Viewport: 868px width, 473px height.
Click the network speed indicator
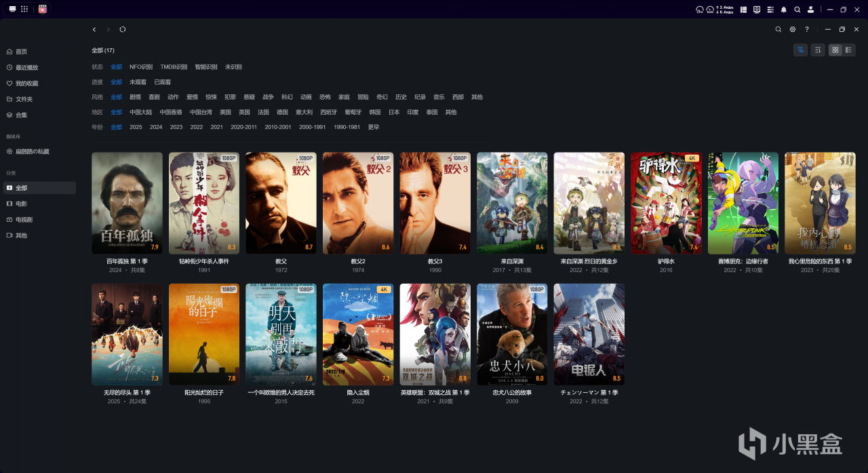pos(725,10)
